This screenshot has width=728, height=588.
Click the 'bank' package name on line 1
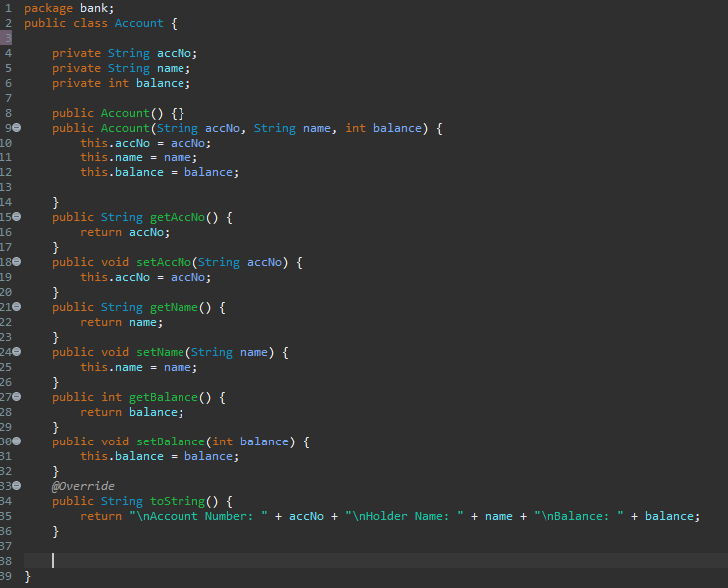coord(94,8)
